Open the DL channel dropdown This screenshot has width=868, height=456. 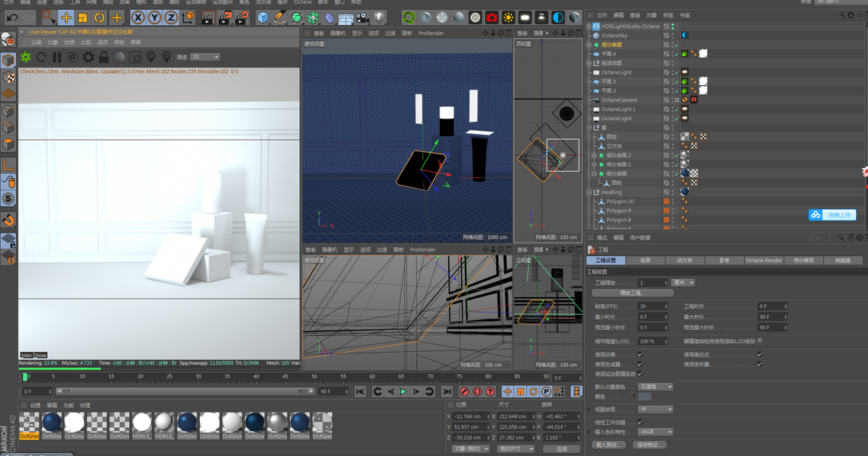pos(205,57)
